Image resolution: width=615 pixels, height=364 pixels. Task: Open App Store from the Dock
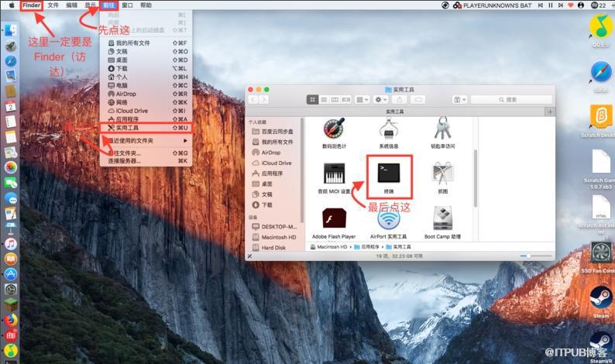pyautogui.click(x=11, y=274)
